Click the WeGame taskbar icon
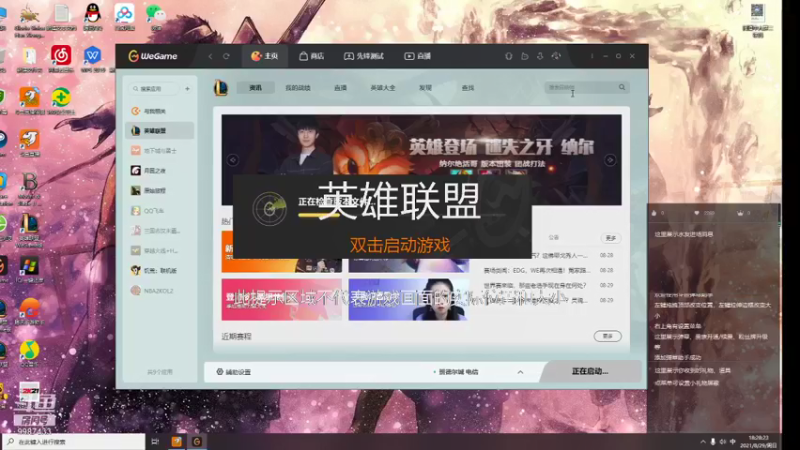Viewport: 800px width, 450px height. pyautogui.click(x=196, y=442)
